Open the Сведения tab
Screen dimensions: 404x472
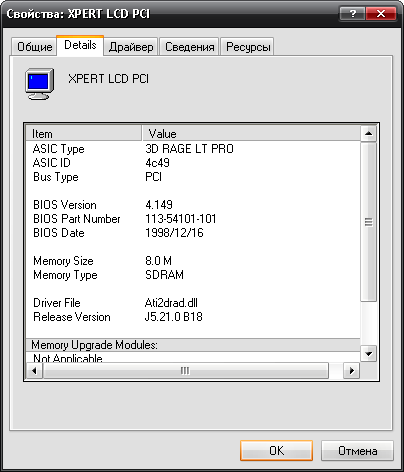click(x=189, y=47)
